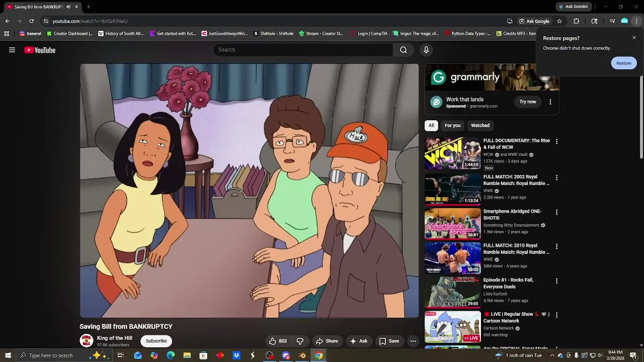Open Task View on the taskbar
Screen dimensions: 644x362
point(121,355)
